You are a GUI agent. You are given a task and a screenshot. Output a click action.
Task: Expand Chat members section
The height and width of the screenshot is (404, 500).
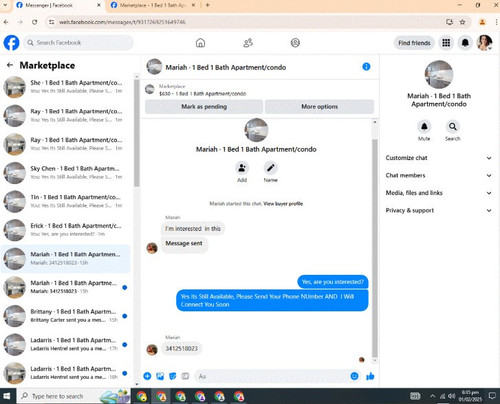[x=439, y=175]
